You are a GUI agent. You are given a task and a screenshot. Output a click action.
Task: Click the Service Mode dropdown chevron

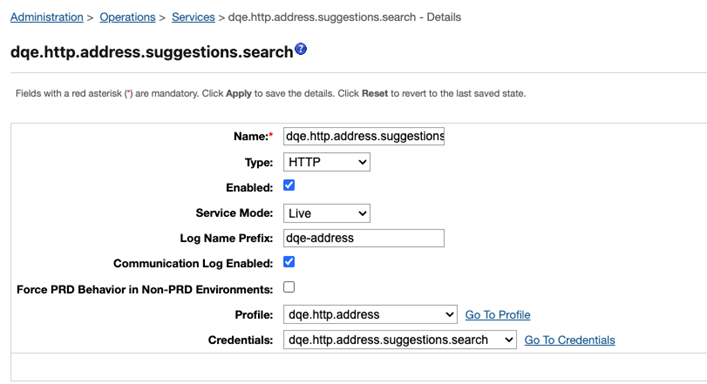coord(362,214)
